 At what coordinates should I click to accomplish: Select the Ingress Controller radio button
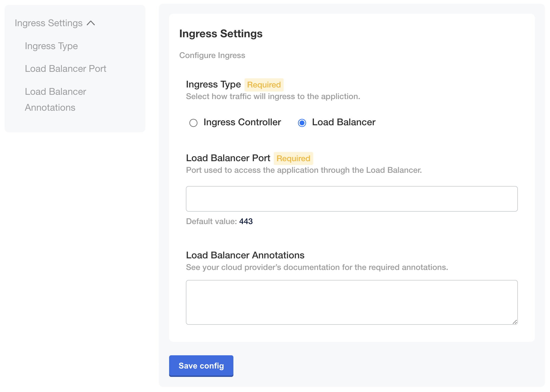click(193, 123)
